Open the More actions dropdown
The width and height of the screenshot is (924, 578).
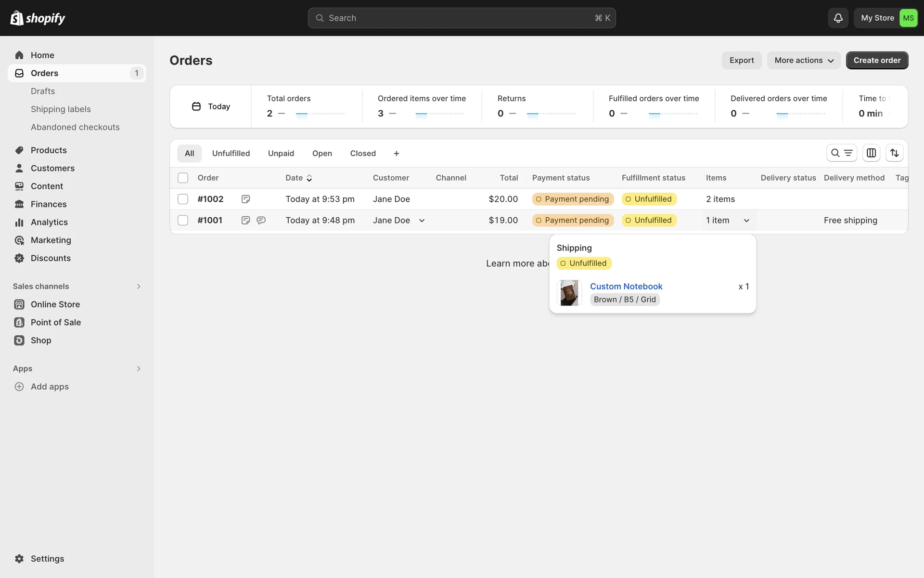803,60
